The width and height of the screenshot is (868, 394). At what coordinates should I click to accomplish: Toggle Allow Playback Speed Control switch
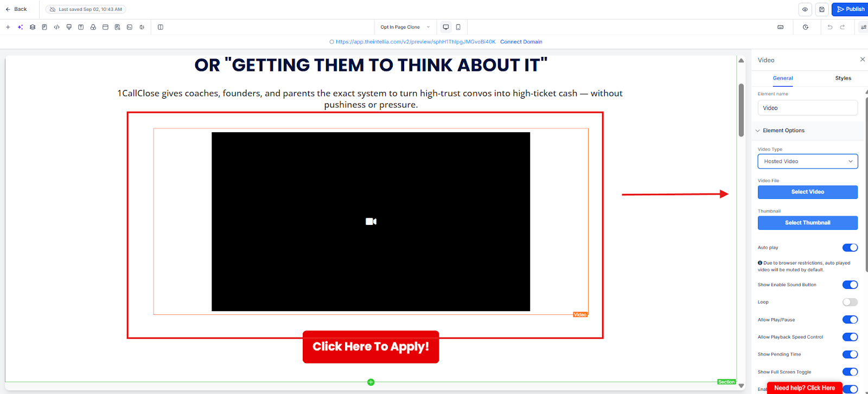[x=850, y=337]
